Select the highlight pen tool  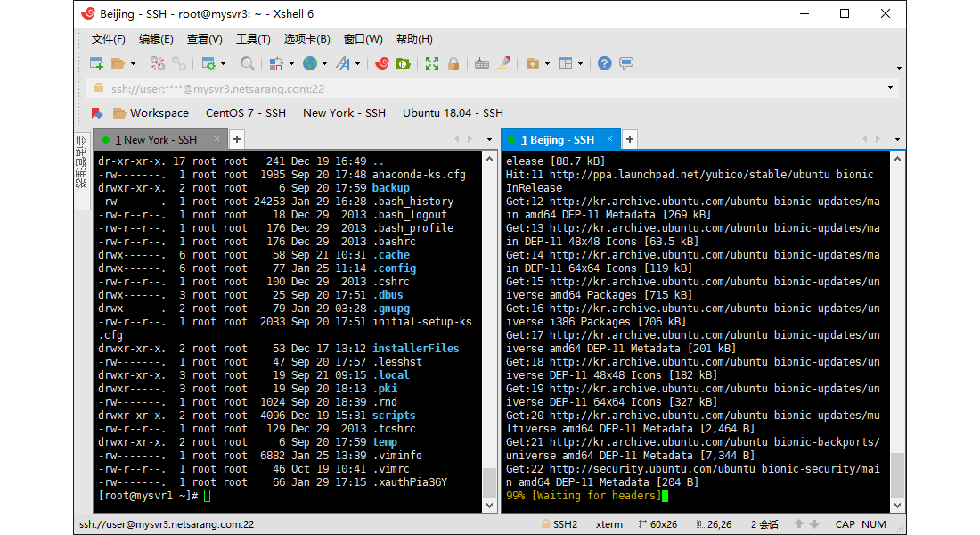(505, 63)
